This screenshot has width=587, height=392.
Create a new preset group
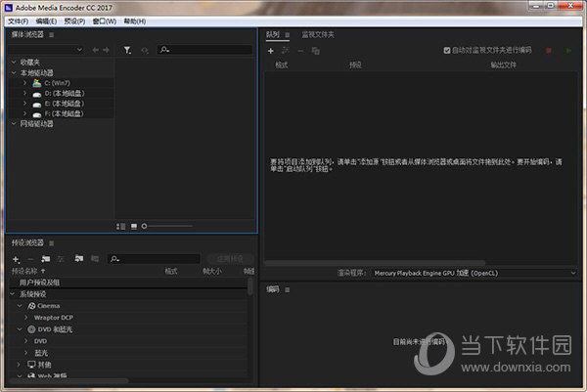coord(46,258)
